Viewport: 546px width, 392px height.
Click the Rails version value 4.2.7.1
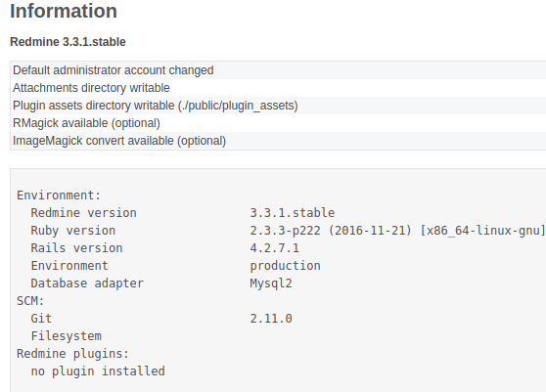274,248
